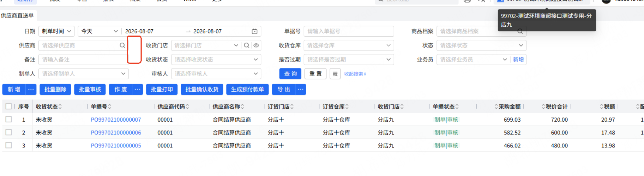644x176 pixels.
Task: Check row 1 checkbox for PO99702100000007
Action: point(9,119)
